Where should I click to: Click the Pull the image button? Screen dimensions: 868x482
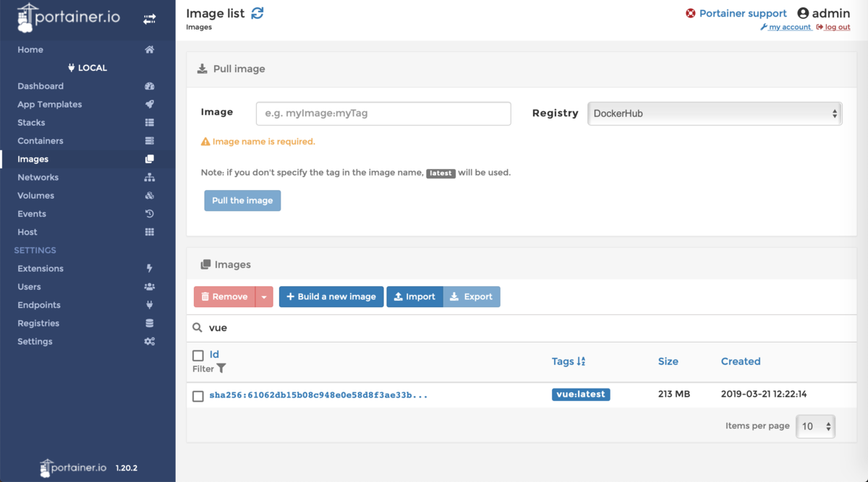click(x=242, y=200)
